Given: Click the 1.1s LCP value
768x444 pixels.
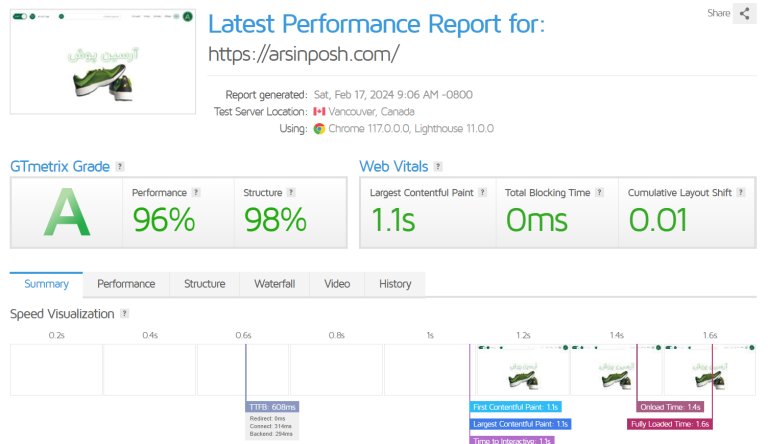Looking at the screenshot, I should click(x=393, y=220).
